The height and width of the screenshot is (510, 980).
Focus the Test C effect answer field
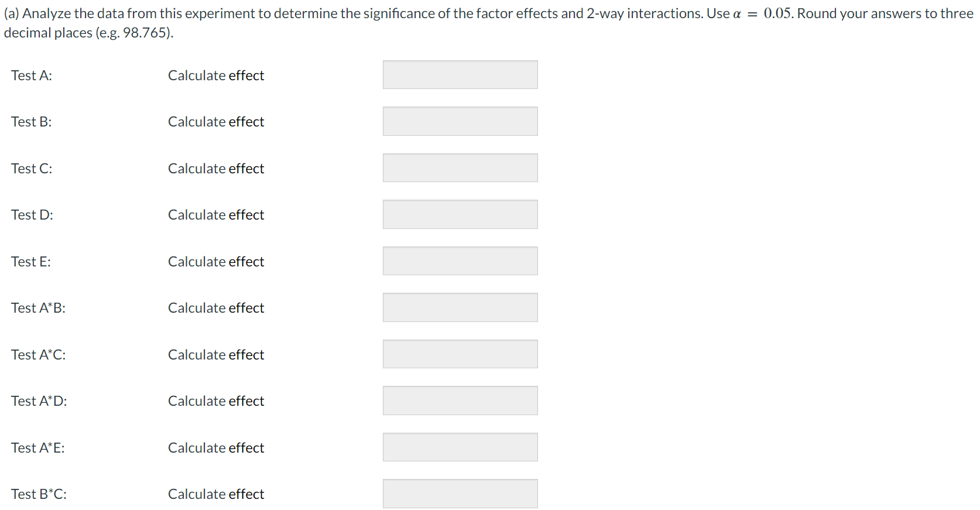pyautogui.click(x=460, y=168)
